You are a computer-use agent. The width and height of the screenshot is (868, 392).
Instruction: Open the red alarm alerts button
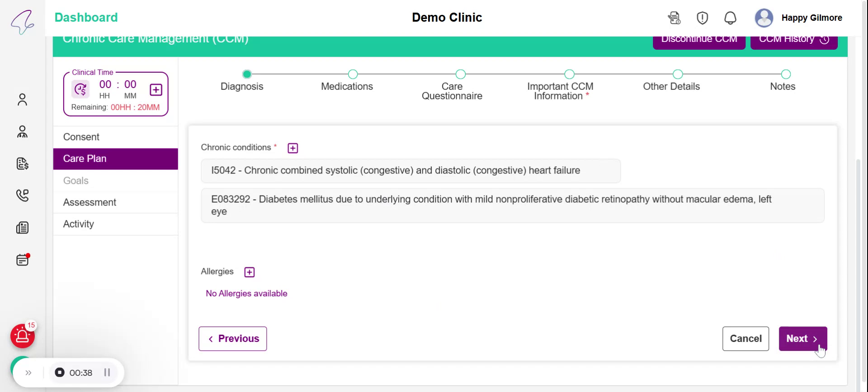click(x=22, y=336)
